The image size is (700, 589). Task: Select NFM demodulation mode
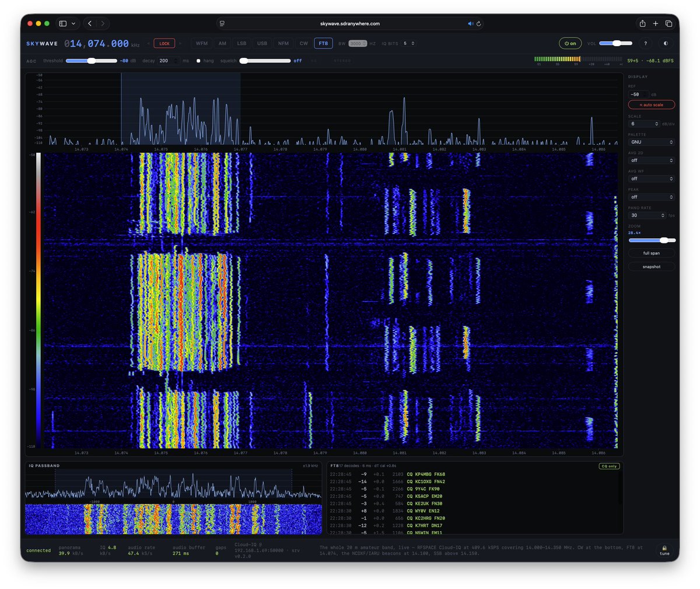283,43
